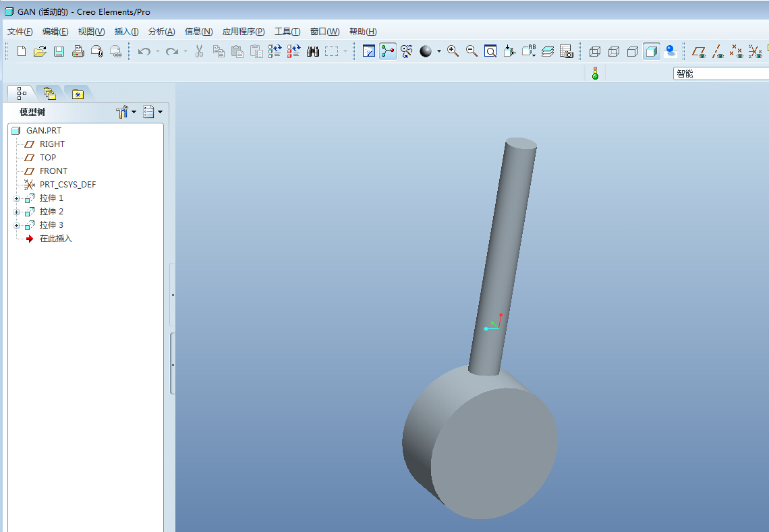Switch to No Hidden display
Viewport: 769px width, 532px height.
coord(633,51)
